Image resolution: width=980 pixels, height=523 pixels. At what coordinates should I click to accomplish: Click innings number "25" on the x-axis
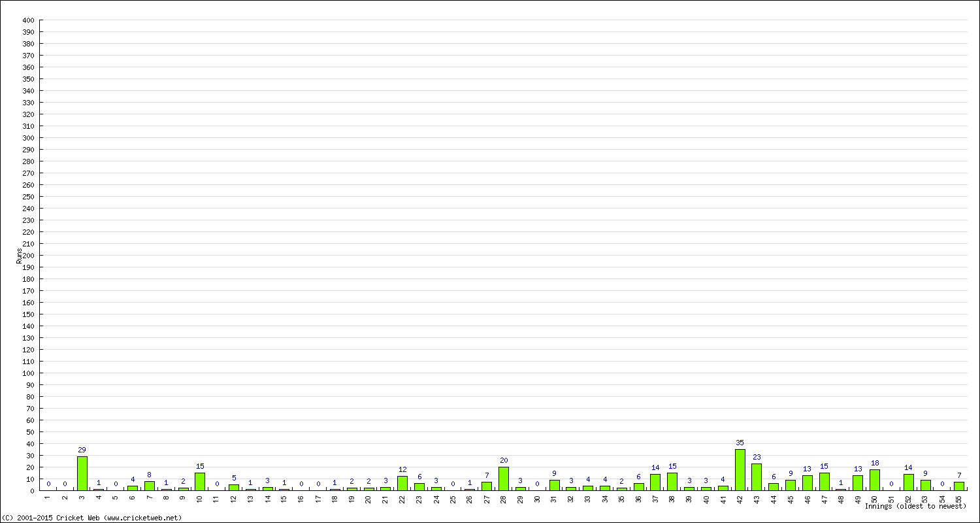click(453, 499)
